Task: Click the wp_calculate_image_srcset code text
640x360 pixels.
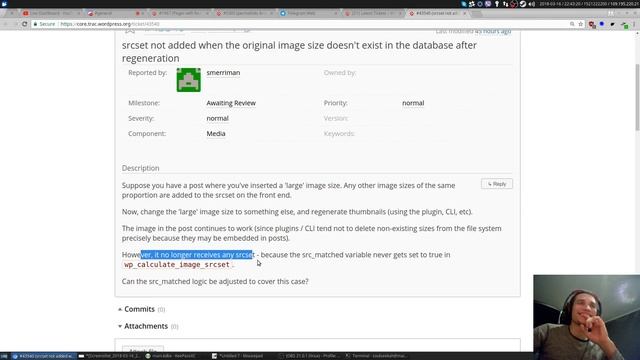Action: (x=177, y=264)
